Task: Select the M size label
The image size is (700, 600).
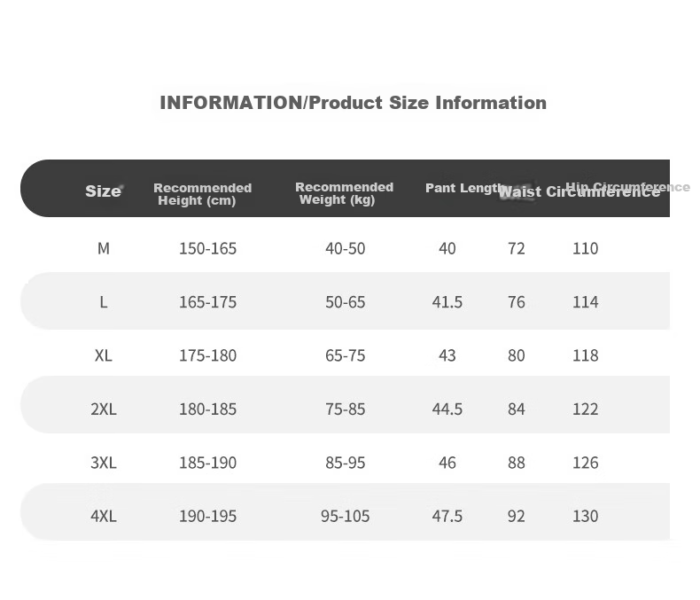Action: [x=104, y=248]
